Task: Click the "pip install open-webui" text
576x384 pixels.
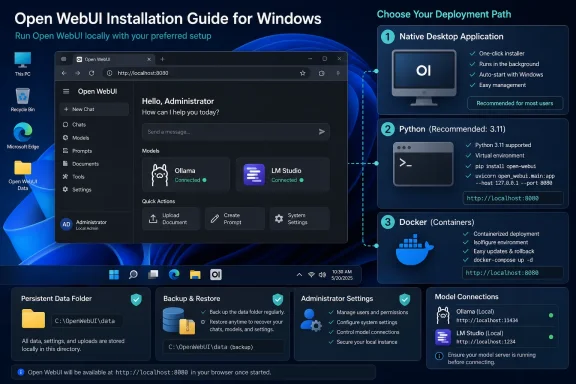Action: click(x=505, y=166)
